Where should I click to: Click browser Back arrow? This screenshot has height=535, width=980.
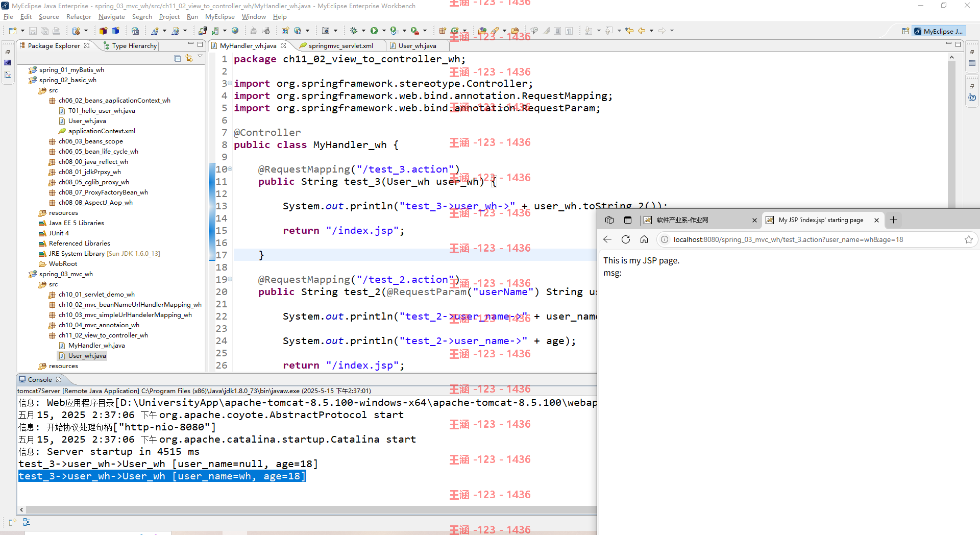click(607, 239)
